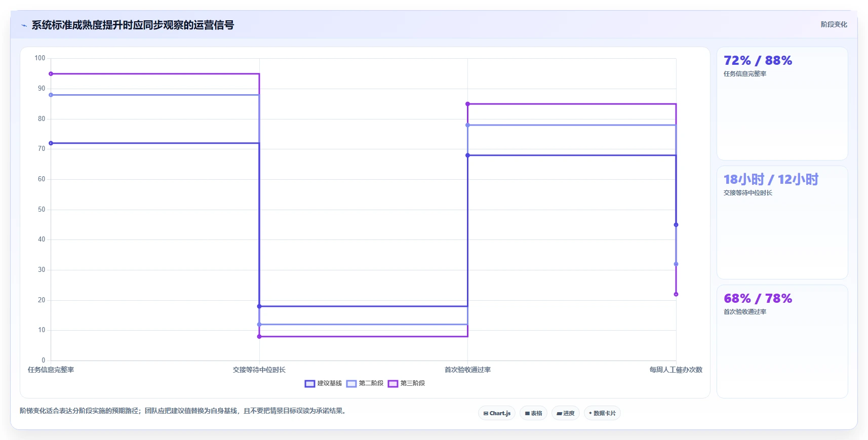868x440 pixels.
Task: Click the 数据卡片 pill tag
Action: pos(602,413)
